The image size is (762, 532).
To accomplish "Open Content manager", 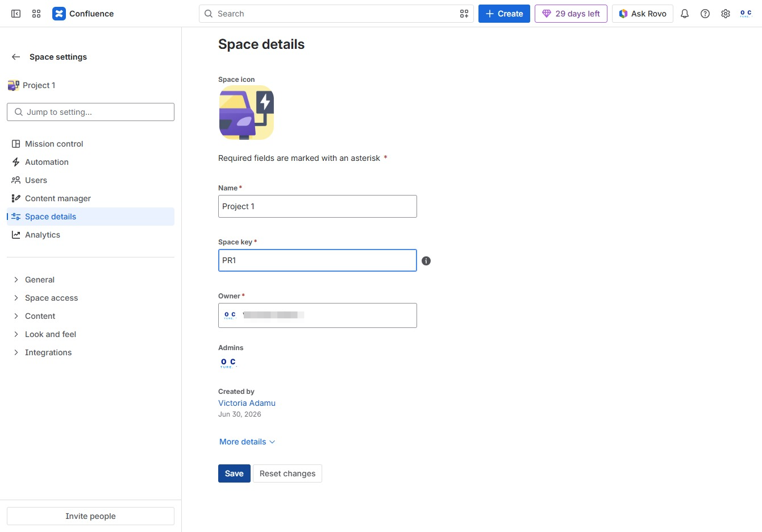I will coord(90,198).
